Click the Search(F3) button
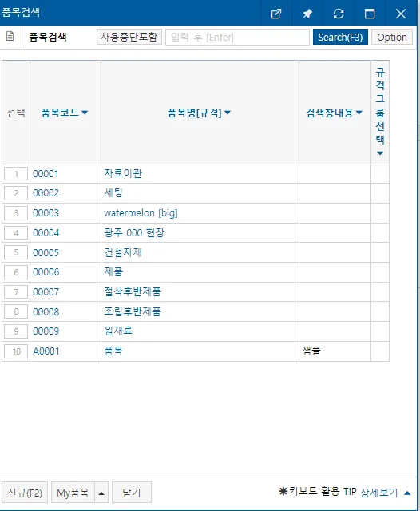The height and width of the screenshot is (511, 420). tap(340, 37)
